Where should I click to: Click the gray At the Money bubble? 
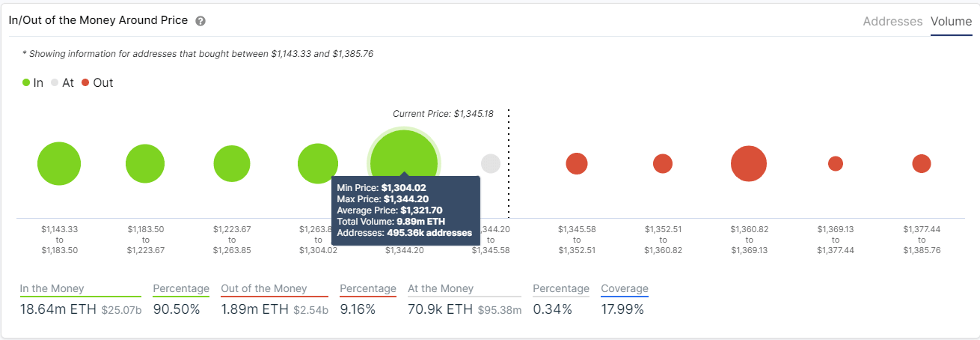[x=491, y=163]
